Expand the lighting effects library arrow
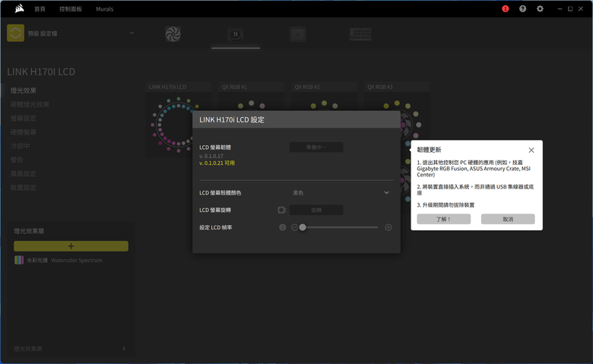Image resolution: width=593 pixels, height=364 pixels. click(124, 349)
